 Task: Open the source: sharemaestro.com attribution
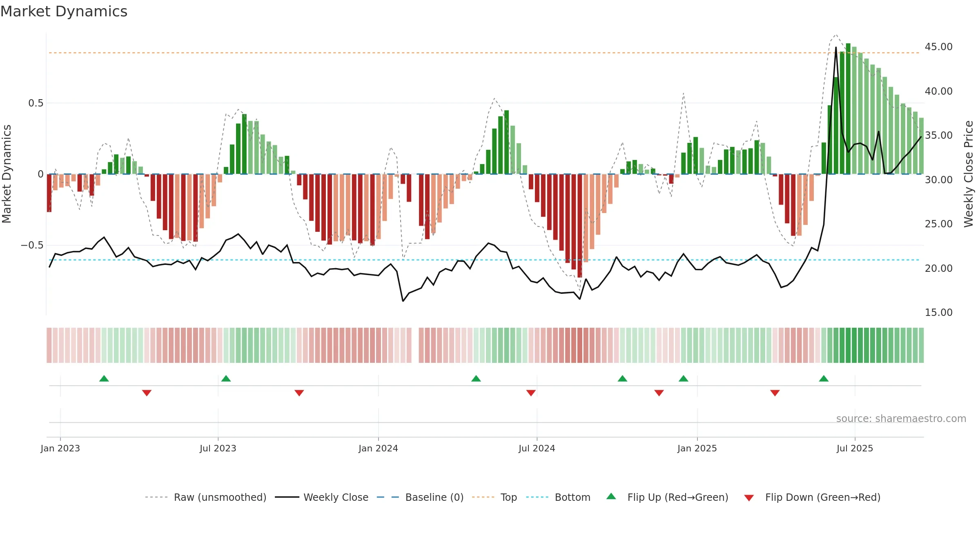click(901, 418)
